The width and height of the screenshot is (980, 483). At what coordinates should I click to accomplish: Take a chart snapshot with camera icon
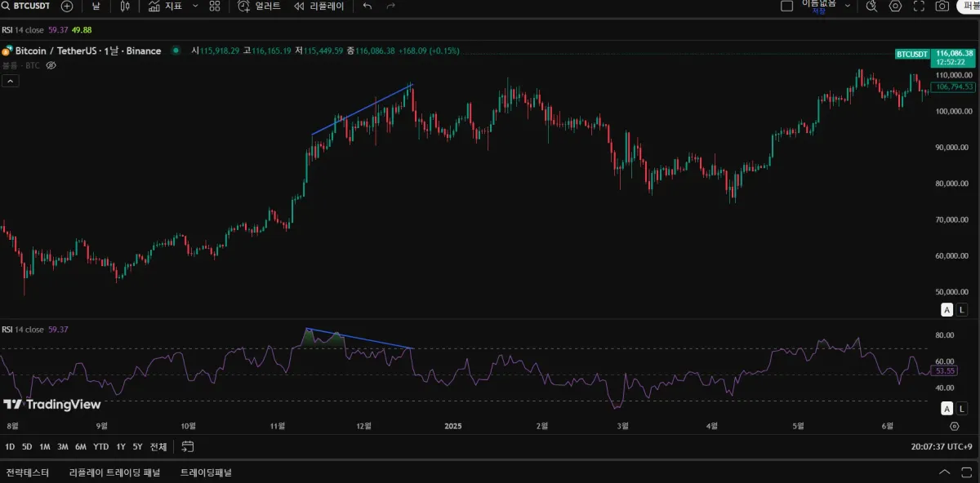pos(942,6)
